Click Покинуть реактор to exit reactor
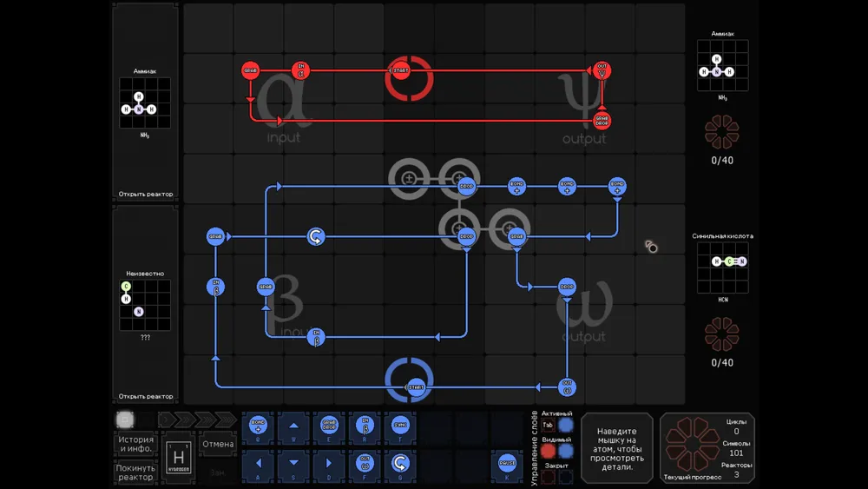868x489 pixels. click(135, 472)
